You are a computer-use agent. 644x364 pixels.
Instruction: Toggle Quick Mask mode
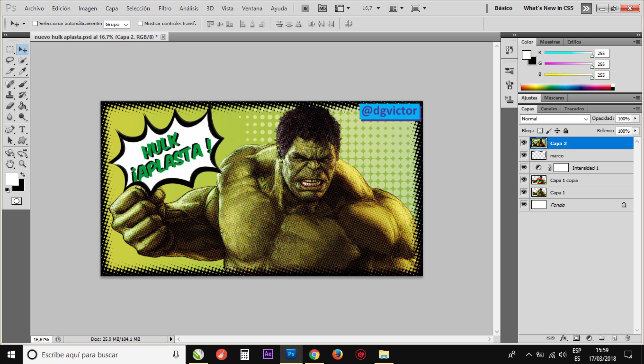point(16,201)
